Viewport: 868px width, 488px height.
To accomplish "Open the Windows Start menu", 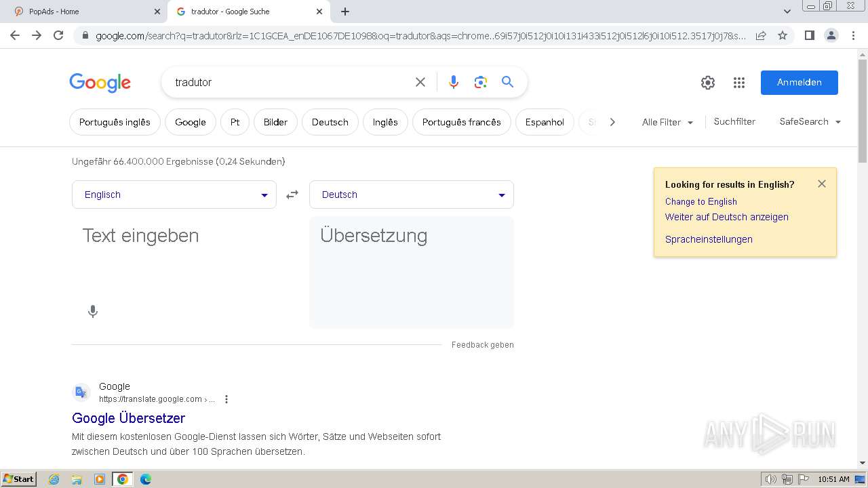I will [18, 479].
